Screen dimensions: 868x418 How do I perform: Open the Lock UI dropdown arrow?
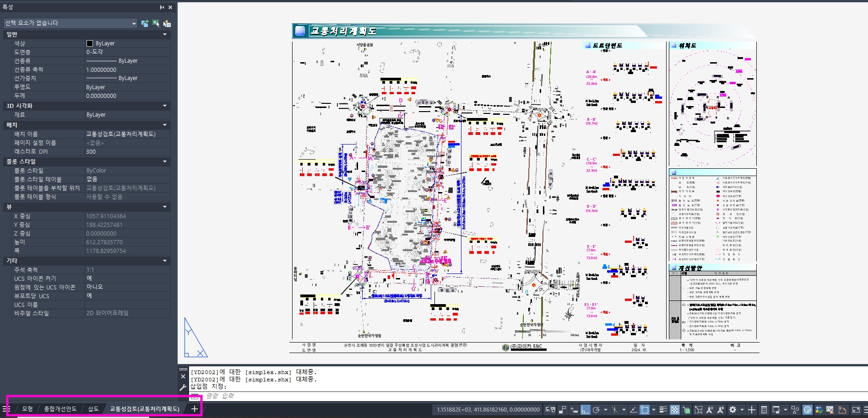(x=785, y=410)
